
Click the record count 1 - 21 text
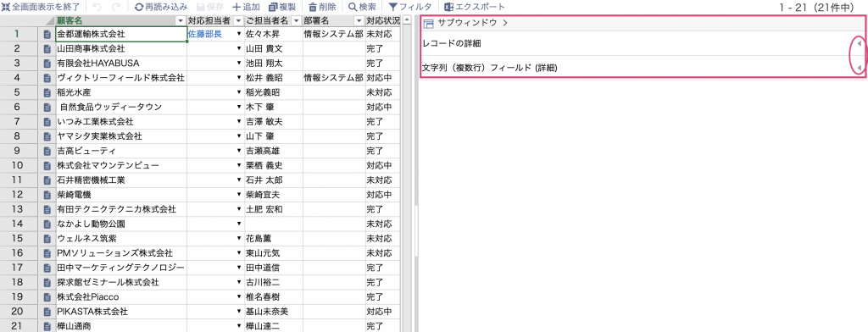pyautogui.click(x=819, y=7)
